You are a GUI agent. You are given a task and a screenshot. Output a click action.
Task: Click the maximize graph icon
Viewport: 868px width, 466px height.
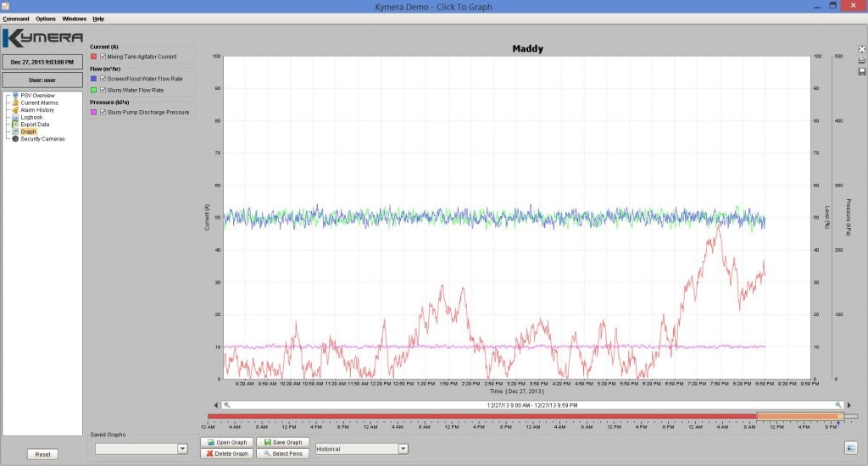[x=861, y=49]
